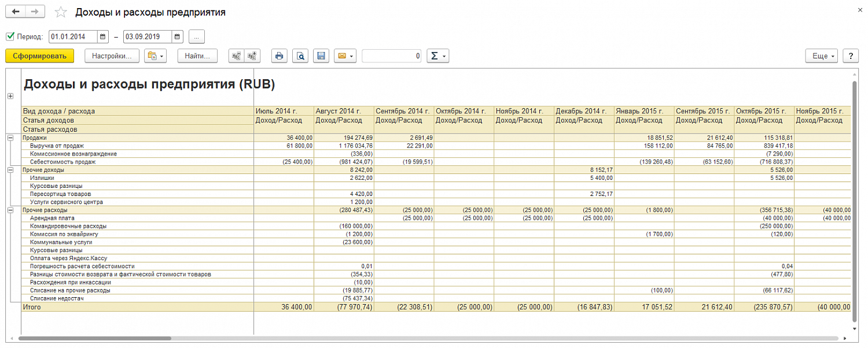Open Настройки... settings
The height and width of the screenshot is (348, 868).
[x=112, y=56]
